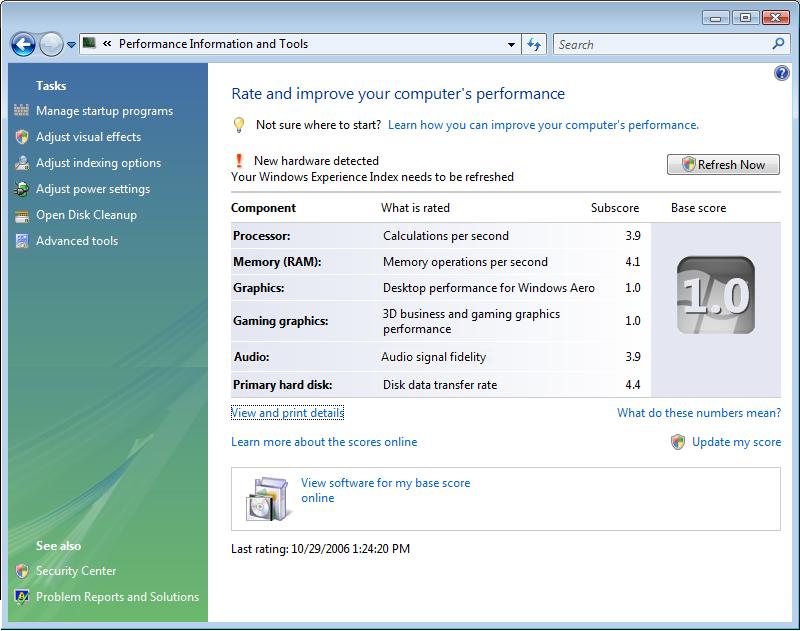This screenshot has width=800, height=631.
Task: Click inside the Search input field
Action: pyautogui.click(x=660, y=44)
